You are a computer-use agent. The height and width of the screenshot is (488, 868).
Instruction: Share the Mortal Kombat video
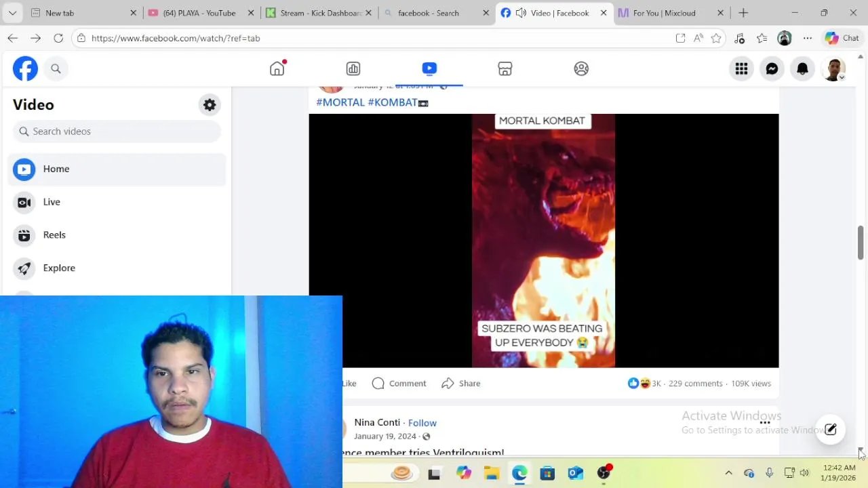pos(461,384)
